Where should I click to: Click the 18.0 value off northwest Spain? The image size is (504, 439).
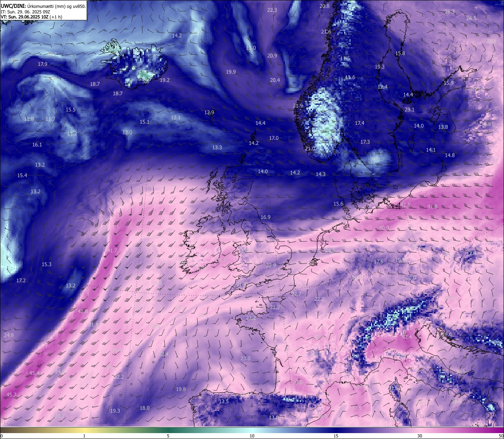[x=145, y=408]
